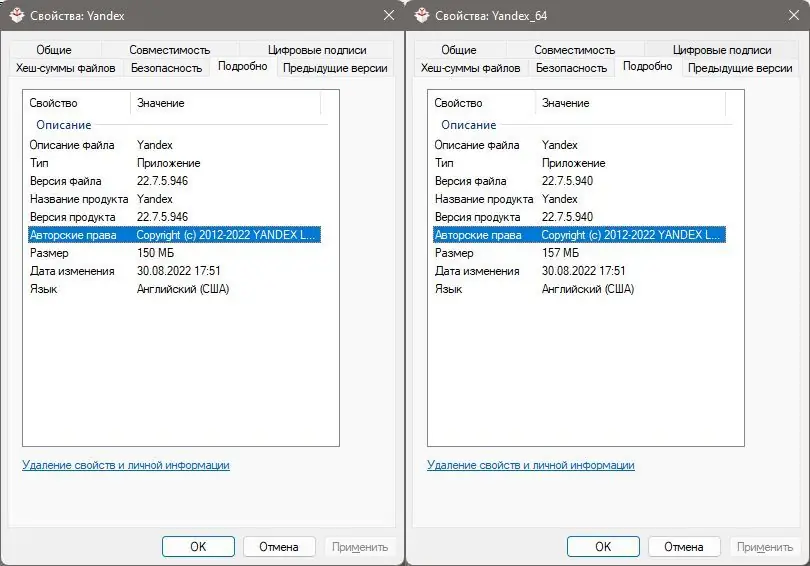Select Дата изменения row in the Yandex_64 window

(x=580, y=271)
